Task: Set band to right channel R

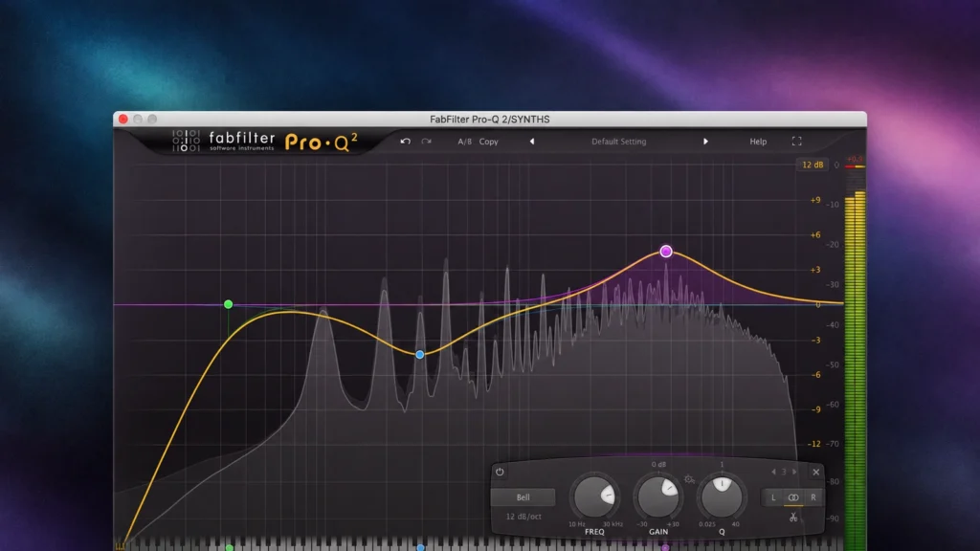Action: [x=813, y=497]
